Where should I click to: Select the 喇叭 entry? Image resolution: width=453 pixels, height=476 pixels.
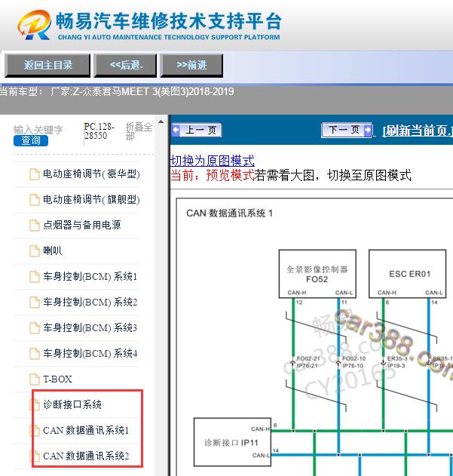tap(53, 250)
